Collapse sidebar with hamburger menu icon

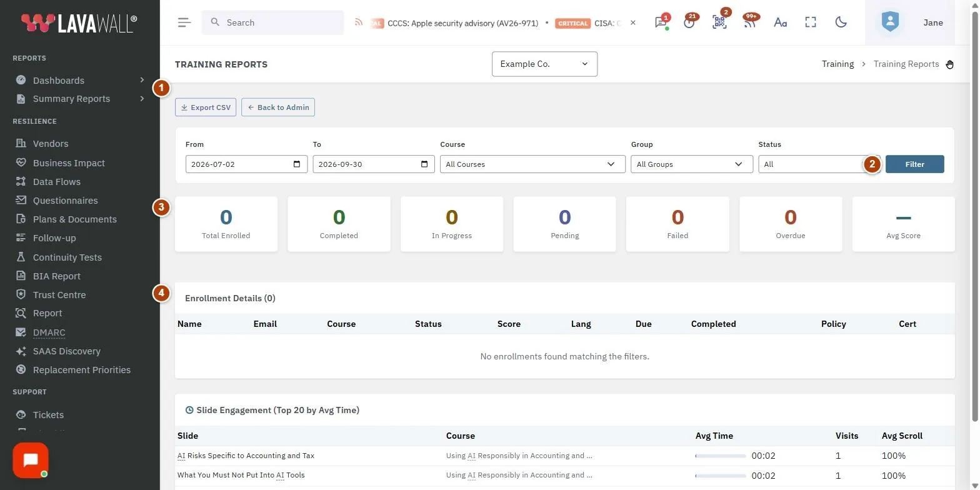(184, 22)
